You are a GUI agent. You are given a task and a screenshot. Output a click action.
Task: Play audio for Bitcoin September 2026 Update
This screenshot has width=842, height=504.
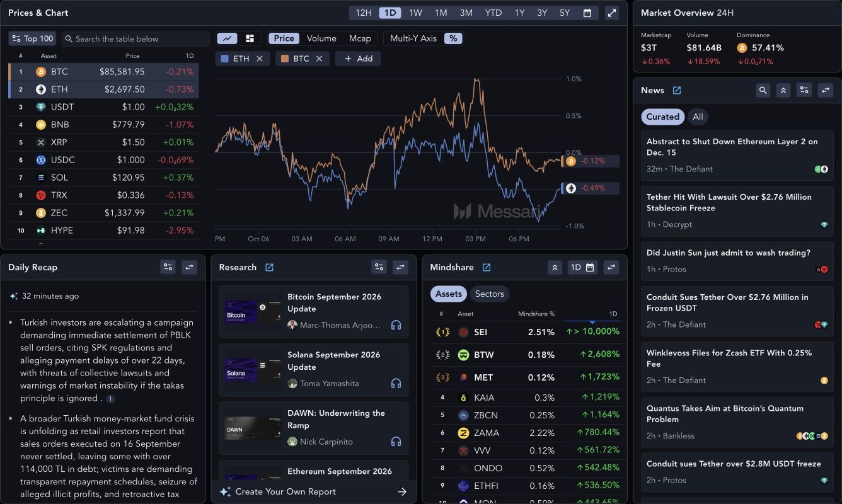pyautogui.click(x=396, y=325)
